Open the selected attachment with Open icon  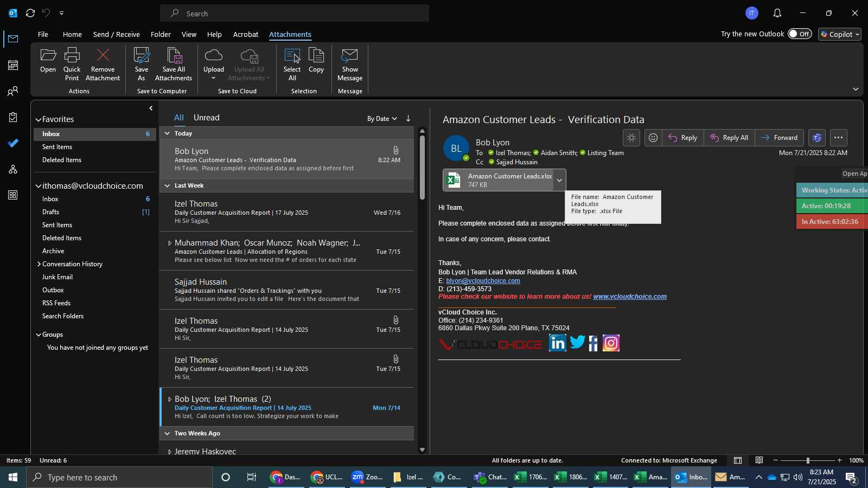[48, 60]
